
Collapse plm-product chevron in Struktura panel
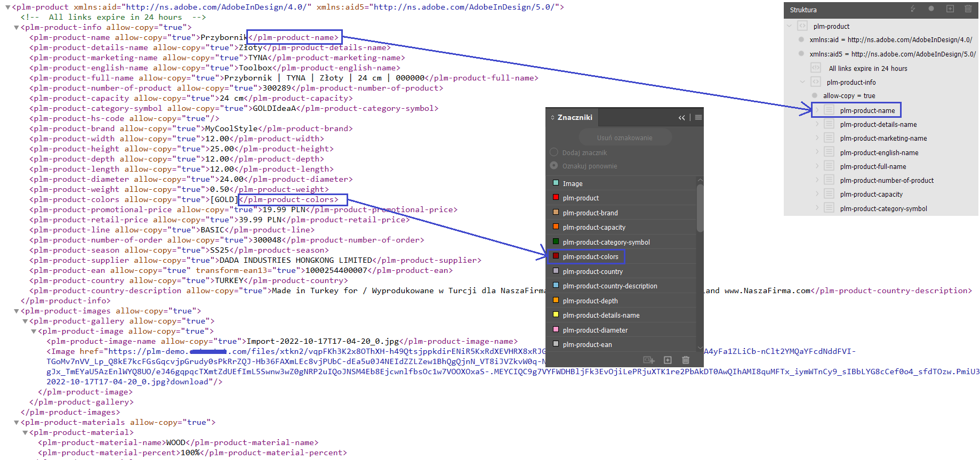[789, 26]
